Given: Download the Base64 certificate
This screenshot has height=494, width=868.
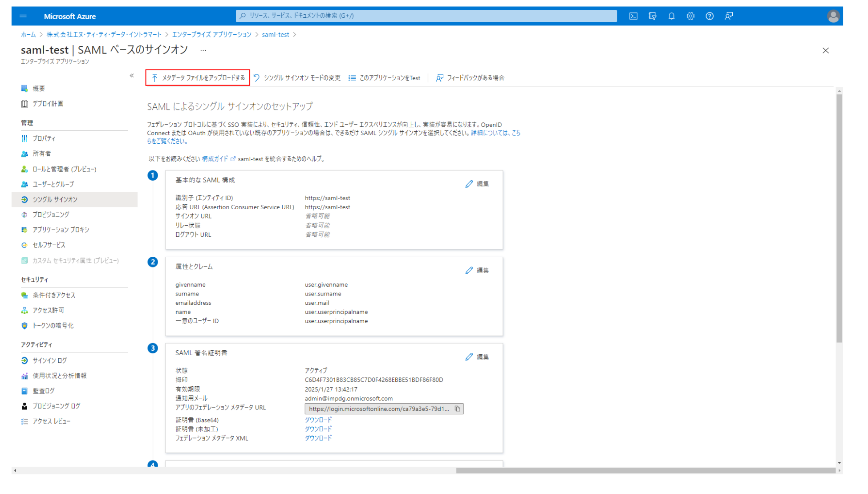Looking at the screenshot, I should [318, 420].
